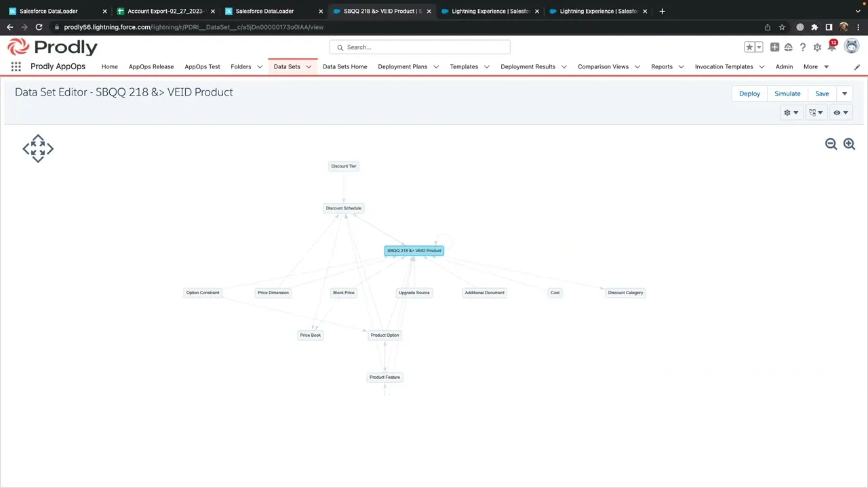Open the hierarchy layout dropdown
This screenshot has height=488, width=868.
(x=816, y=113)
